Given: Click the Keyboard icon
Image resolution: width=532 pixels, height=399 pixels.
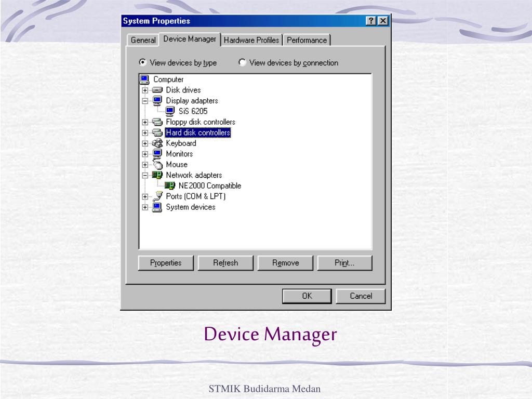Looking at the screenshot, I should click(x=157, y=143).
